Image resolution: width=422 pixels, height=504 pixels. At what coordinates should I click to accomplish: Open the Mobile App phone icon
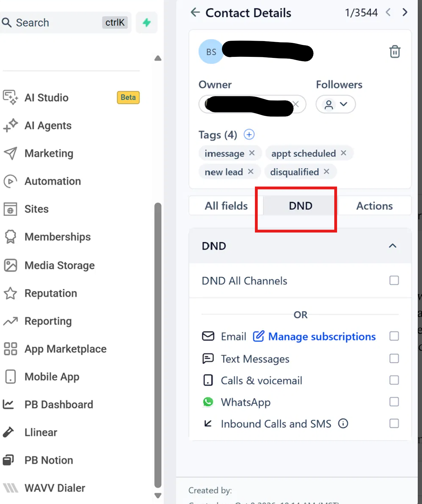[10, 377]
